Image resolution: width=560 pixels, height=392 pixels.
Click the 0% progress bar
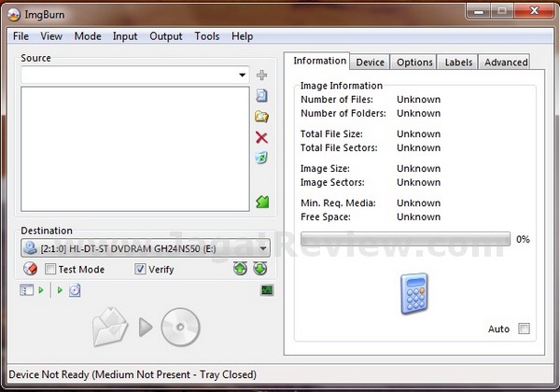click(x=405, y=239)
